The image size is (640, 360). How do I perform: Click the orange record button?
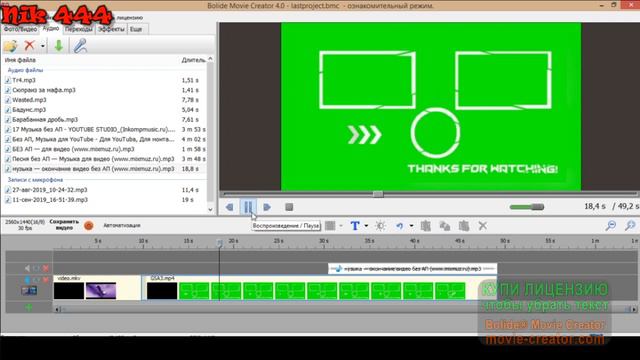[x=89, y=225]
